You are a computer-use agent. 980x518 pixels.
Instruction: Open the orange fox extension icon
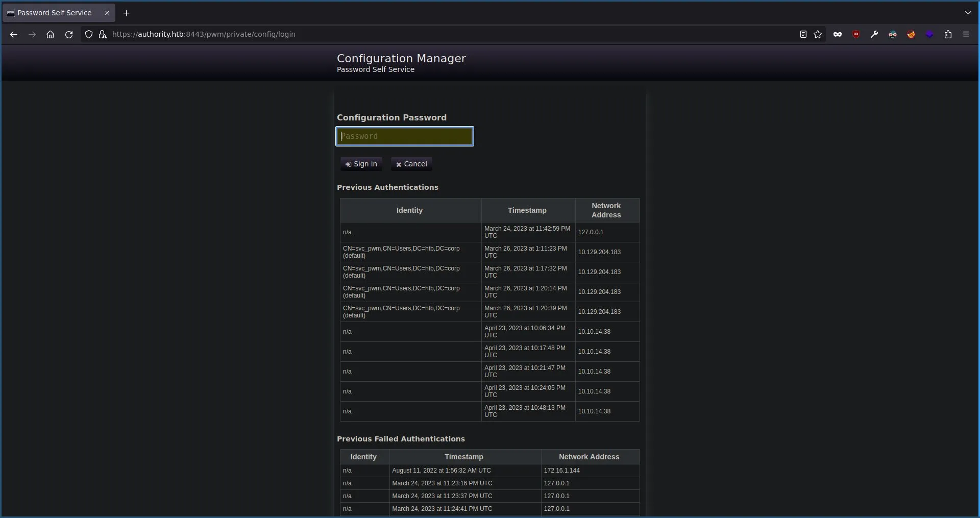(x=911, y=34)
